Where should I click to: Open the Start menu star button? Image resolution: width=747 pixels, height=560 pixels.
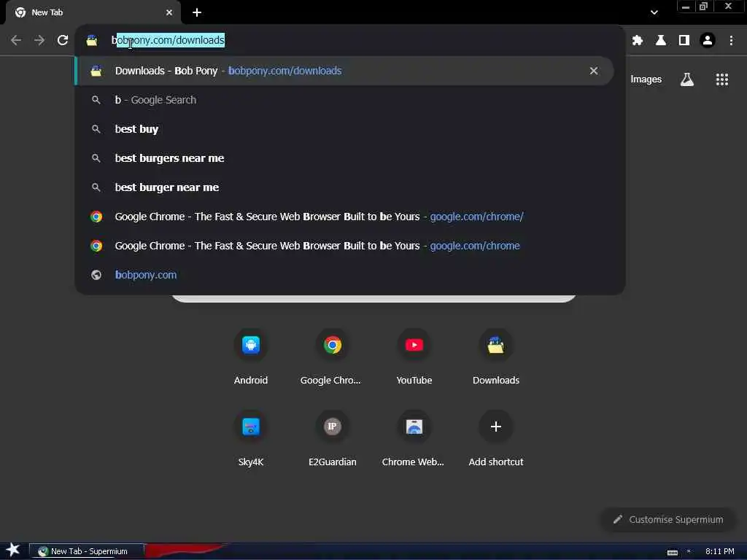click(13, 551)
